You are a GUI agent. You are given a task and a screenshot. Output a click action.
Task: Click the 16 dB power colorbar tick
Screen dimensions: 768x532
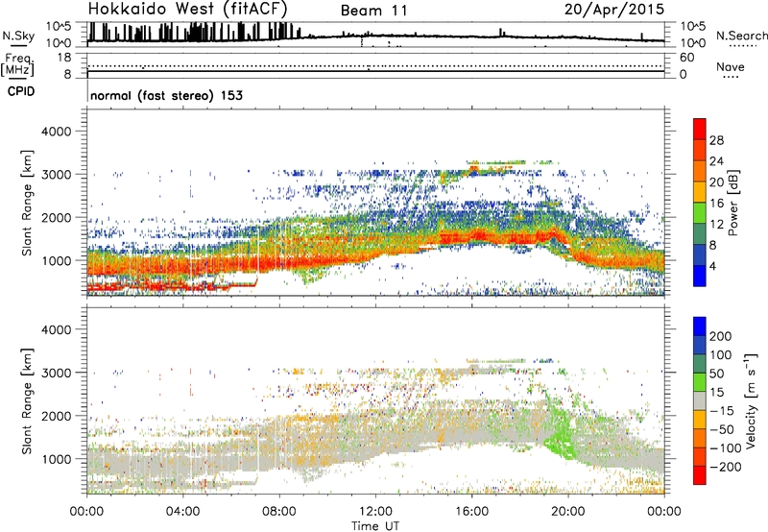point(716,204)
